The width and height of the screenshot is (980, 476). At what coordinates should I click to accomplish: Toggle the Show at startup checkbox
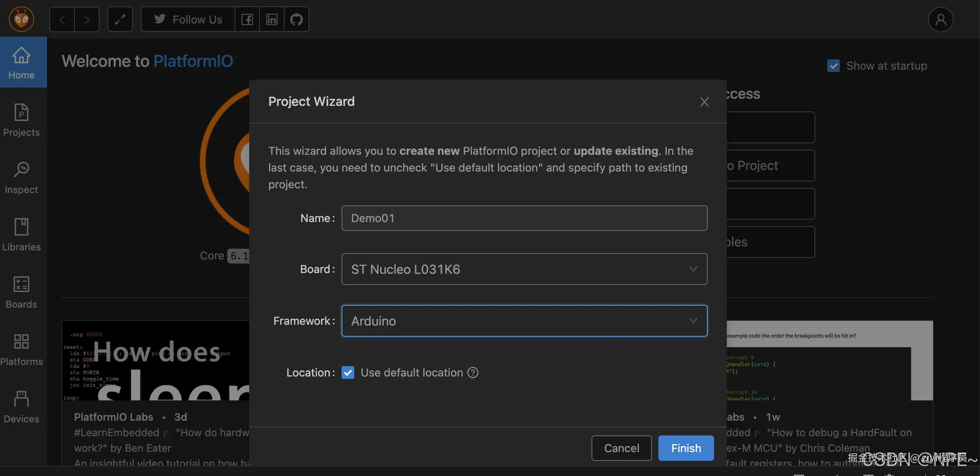coord(833,66)
